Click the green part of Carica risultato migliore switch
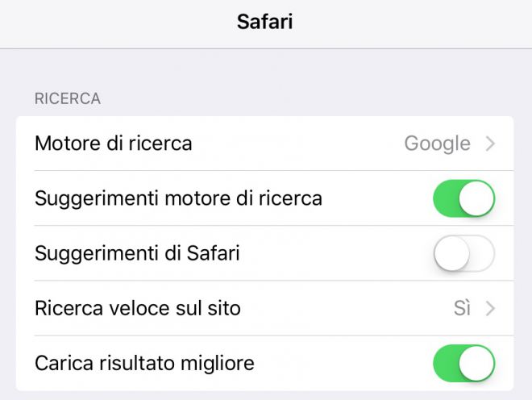Image resolution: width=532 pixels, height=400 pixels. click(446, 363)
